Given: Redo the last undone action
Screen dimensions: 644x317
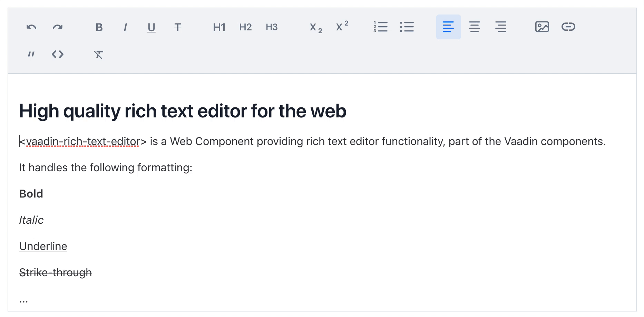Looking at the screenshot, I should [x=58, y=27].
